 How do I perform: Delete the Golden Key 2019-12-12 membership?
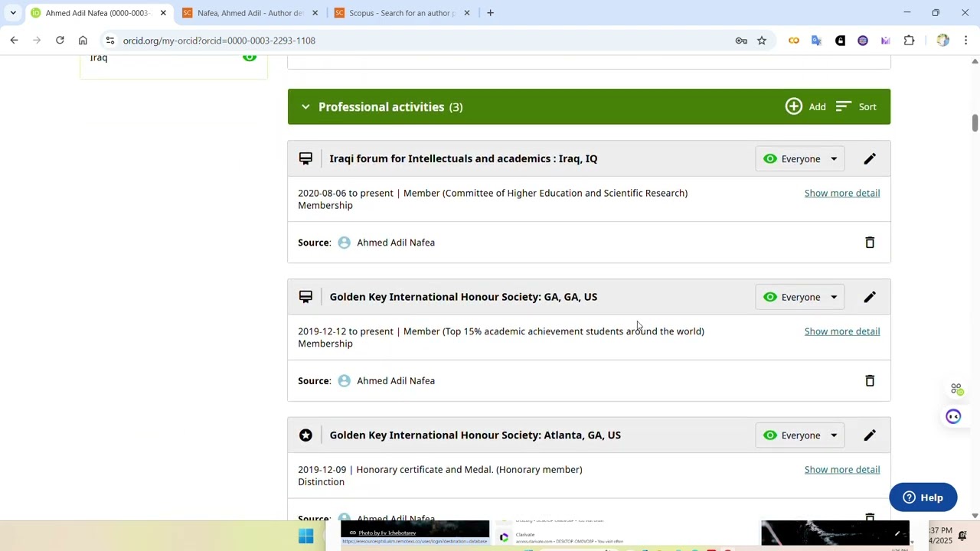click(870, 381)
